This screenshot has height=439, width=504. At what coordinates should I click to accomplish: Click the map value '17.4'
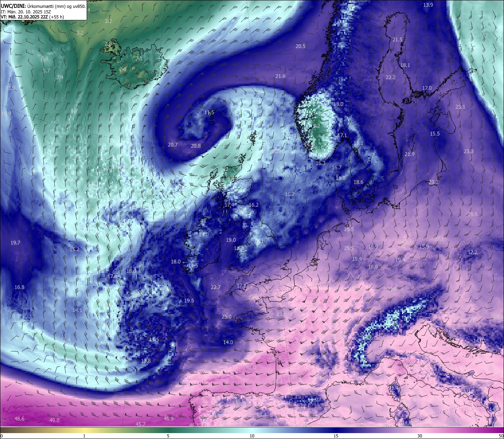point(229,205)
